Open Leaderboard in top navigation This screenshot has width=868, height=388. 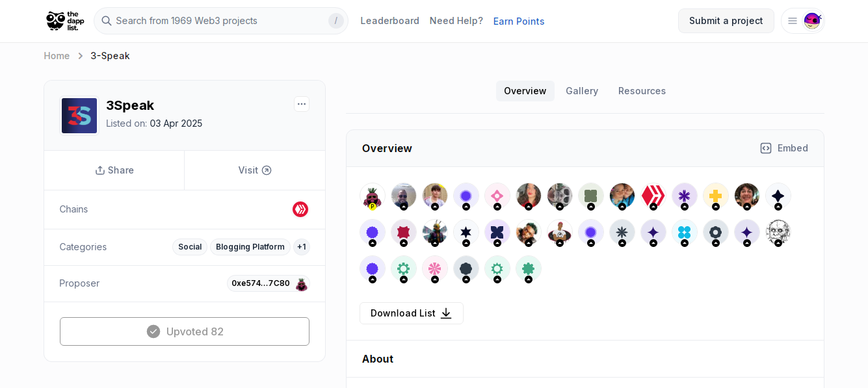pos(390,21)
